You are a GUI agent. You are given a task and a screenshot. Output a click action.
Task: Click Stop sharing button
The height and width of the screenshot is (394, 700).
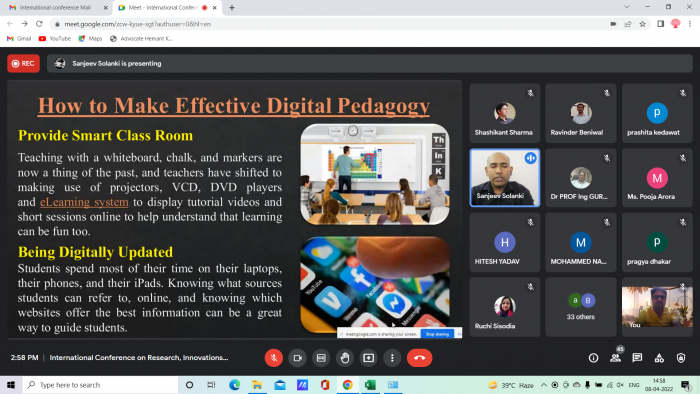(437, 334)
